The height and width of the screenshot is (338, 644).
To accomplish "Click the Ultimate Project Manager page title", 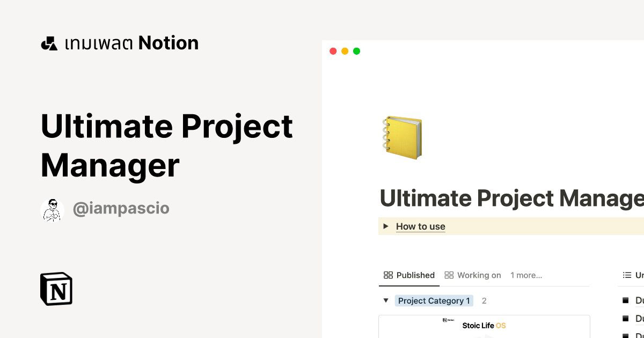I will (510, 198).
